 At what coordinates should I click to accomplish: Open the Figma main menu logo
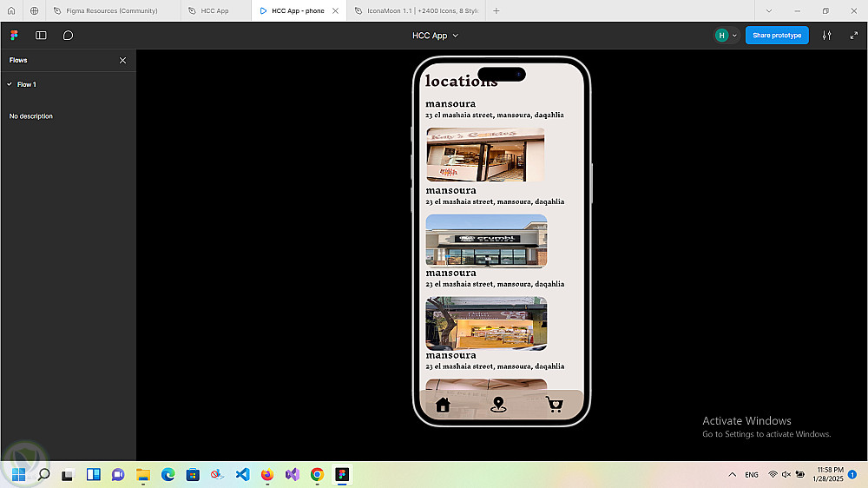(x=15, y=36)
